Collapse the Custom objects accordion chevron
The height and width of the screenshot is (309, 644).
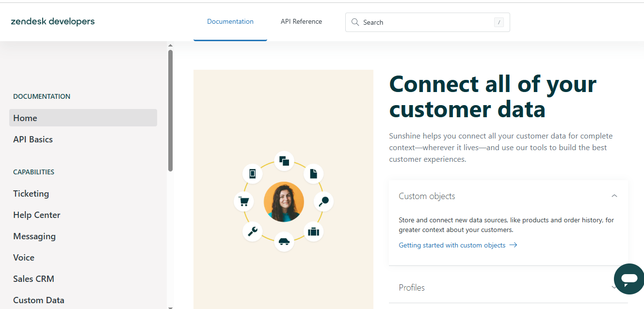[614, 196]
